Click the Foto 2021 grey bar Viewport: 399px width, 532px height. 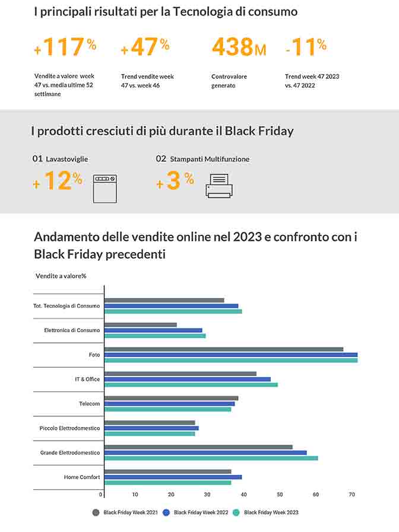pyautogui.click(x=223, y=349)
